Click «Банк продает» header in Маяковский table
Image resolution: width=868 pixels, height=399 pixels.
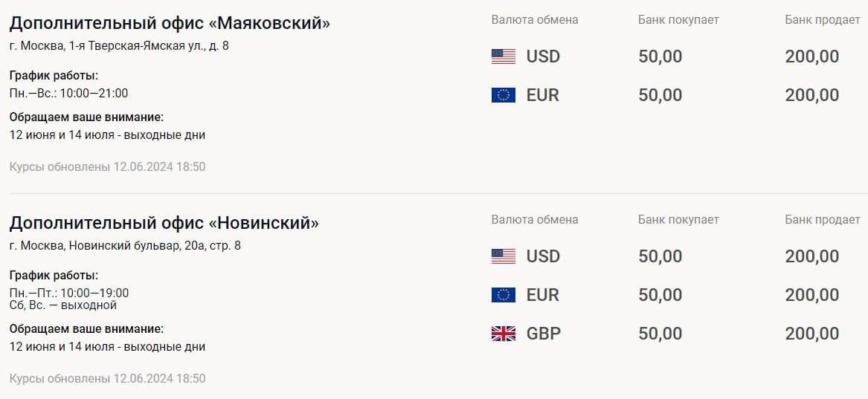822,20
